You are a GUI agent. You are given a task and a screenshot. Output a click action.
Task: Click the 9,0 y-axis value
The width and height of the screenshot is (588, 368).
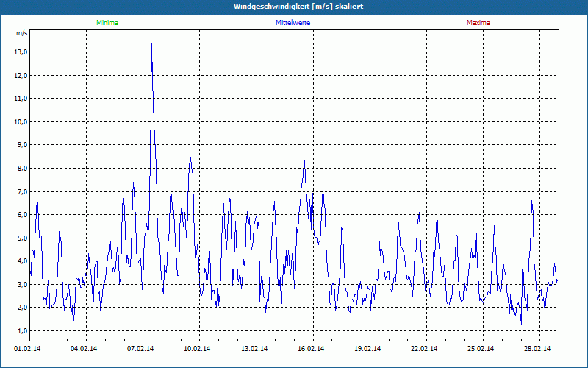[22, 145]
